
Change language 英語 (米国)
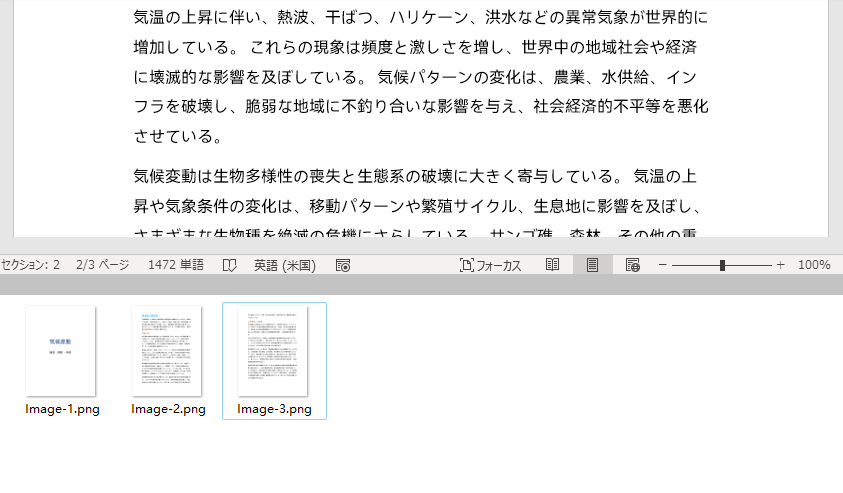point(284,265)
